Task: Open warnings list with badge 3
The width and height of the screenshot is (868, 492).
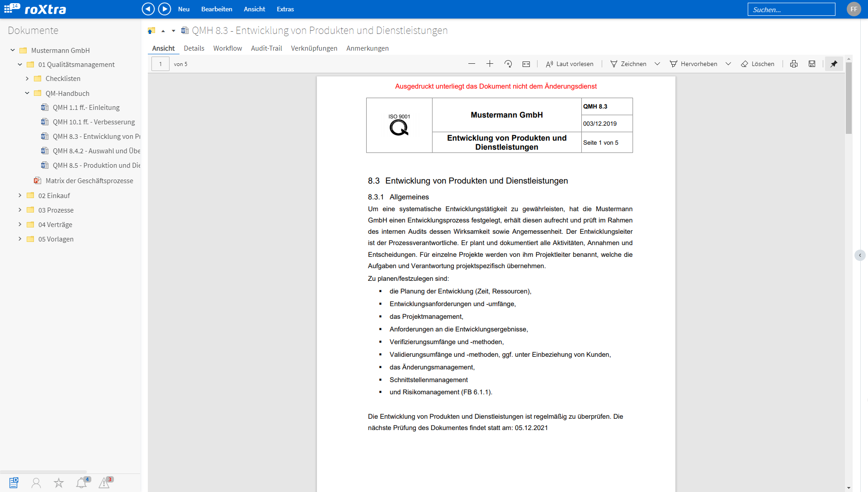Action: [x=105, y=483]
